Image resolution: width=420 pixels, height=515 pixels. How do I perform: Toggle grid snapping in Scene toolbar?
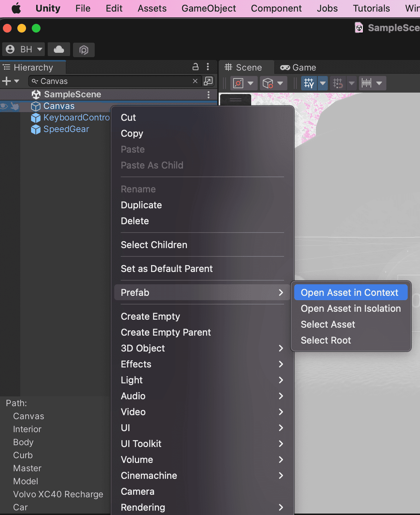click(338, 83)
